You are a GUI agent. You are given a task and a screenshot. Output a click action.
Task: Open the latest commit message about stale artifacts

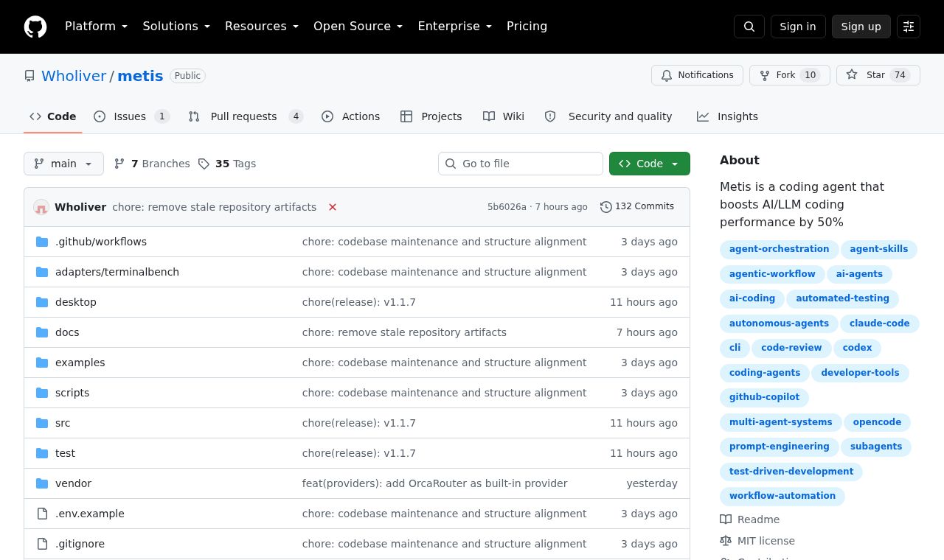click(214, 207)
